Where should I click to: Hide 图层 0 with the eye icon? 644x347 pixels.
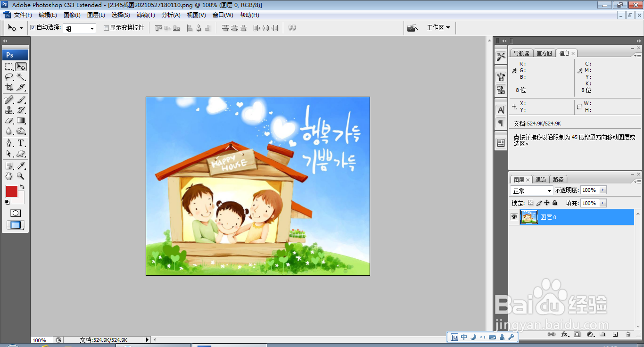click(514, 217)
